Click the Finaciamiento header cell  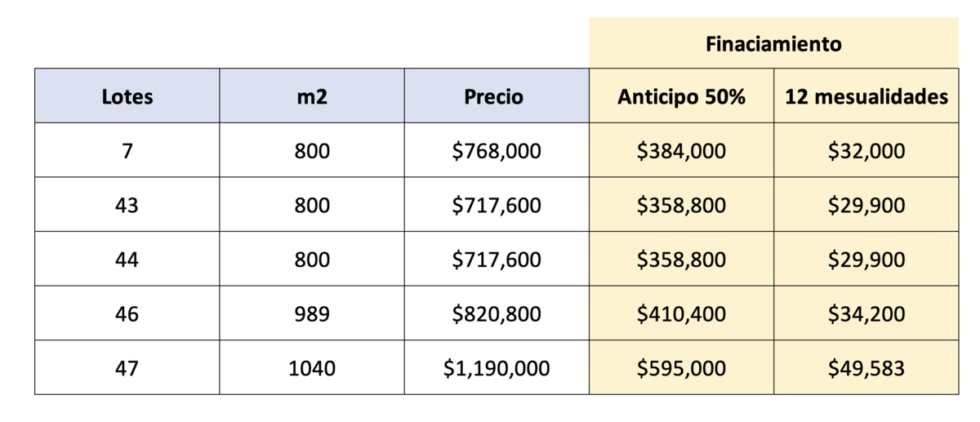click(773, 44)
